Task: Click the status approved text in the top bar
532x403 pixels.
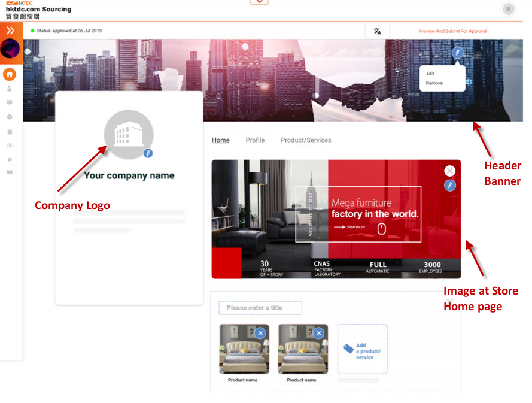Action: pos(69,31)
